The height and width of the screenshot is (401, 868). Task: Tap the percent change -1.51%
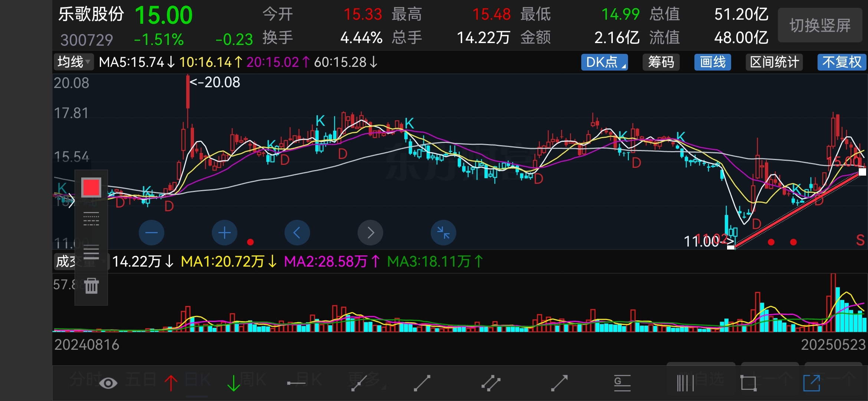pyautogui.click(x=159, y=39)
